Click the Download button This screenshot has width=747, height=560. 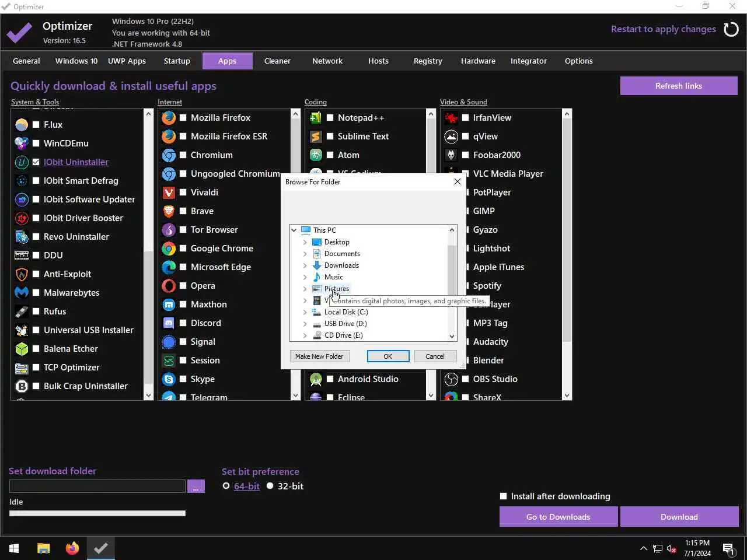point(679,517)
